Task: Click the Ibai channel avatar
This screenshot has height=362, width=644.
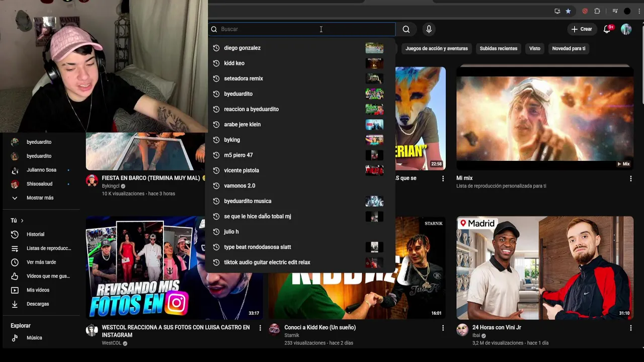Action: pyautogui.click(x=462, y=330)
